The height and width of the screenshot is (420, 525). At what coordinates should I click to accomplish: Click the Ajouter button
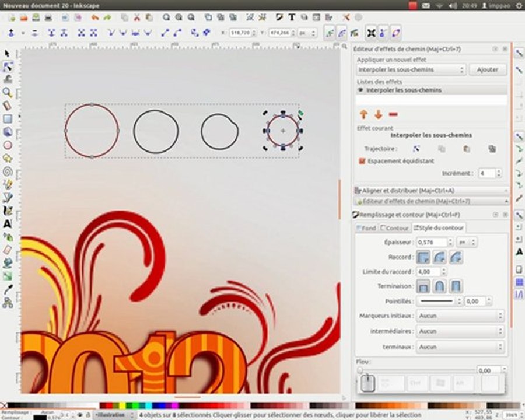[488, 69]
